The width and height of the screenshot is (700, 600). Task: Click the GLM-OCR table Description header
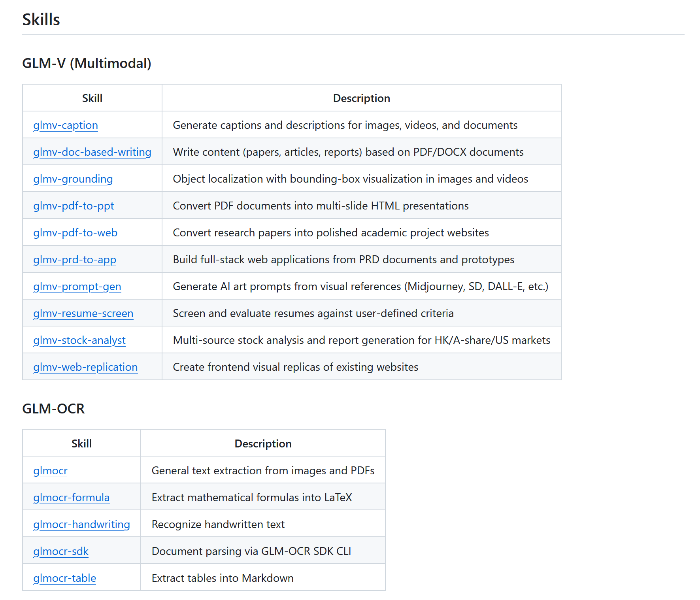tap(263, 444)
